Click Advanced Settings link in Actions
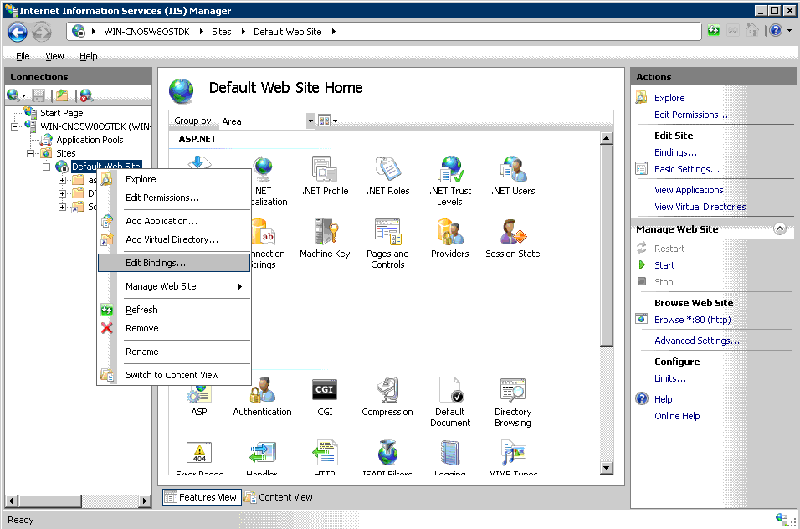The height and width of the screenshot is (529, 800). [696, 341]
